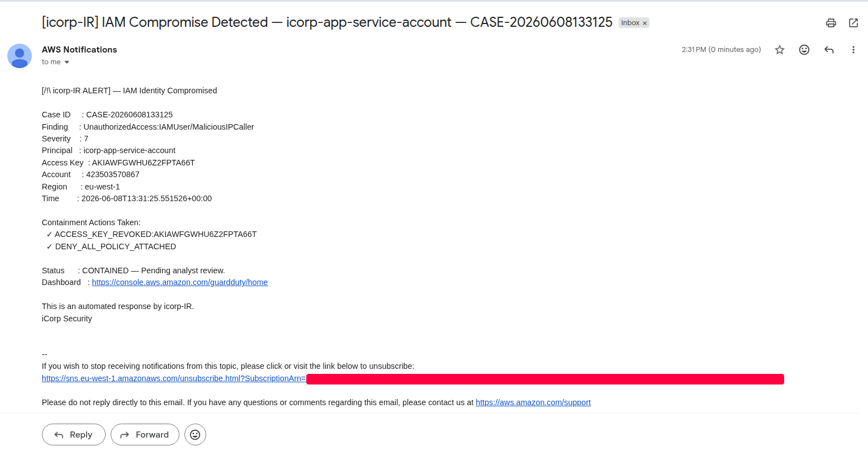Click the 'to me' recipient text
Screen dimensions: 868x451
coord(51,62)
